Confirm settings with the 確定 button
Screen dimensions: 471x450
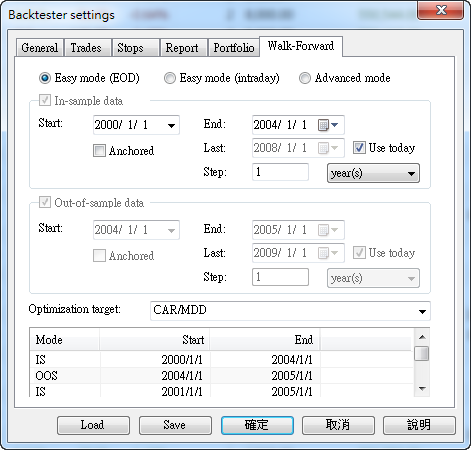pyautogui.click(x=257, y=425)
